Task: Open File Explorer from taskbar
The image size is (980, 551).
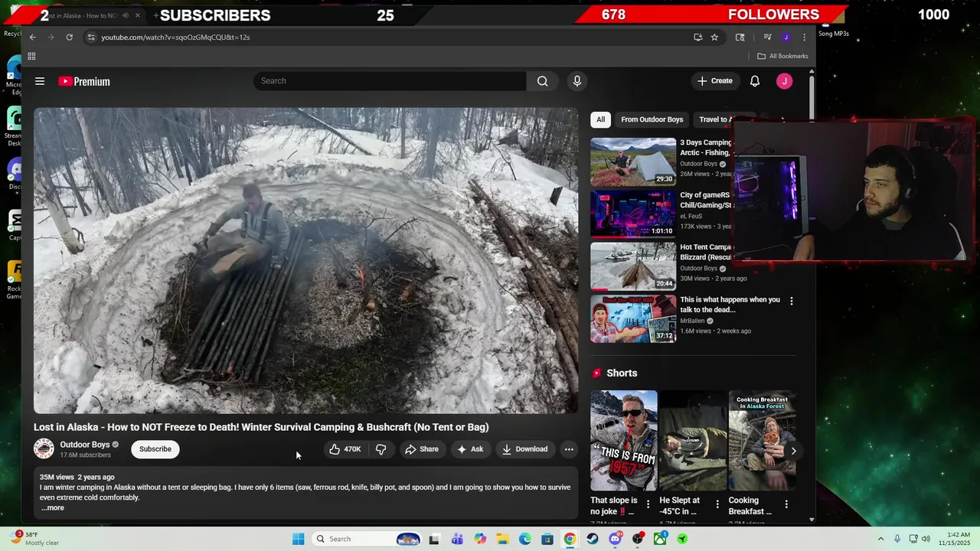Action: click(502, 539)
